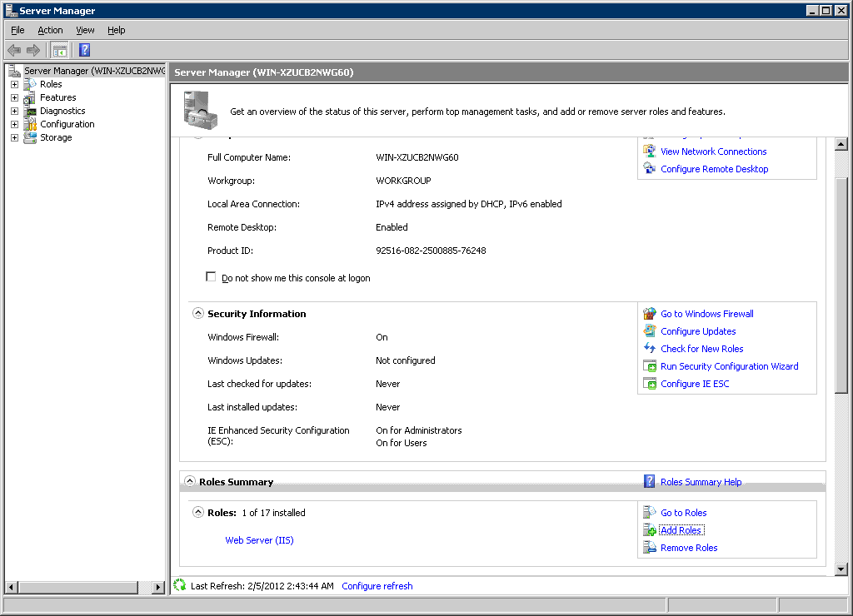Click the Product ID value 92516-082-2500885-76248
This screenshot has height=616, width=853.
coord(431,251)
